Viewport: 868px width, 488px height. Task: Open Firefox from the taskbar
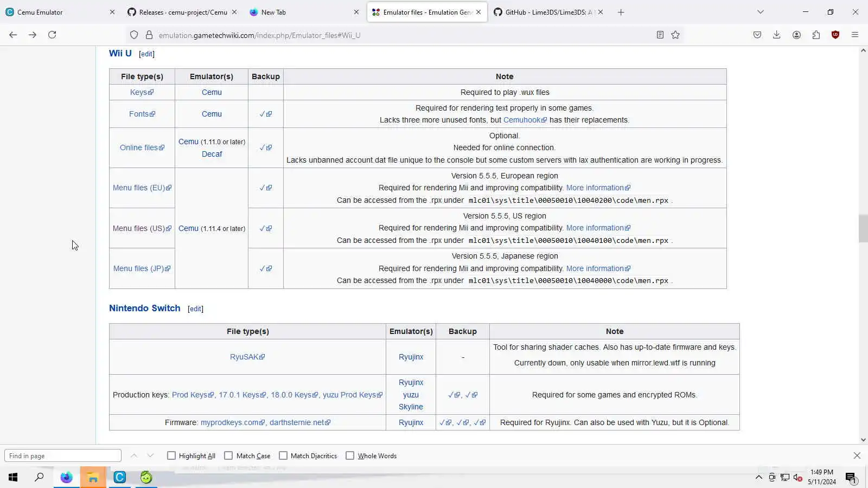tap(66, 477)
